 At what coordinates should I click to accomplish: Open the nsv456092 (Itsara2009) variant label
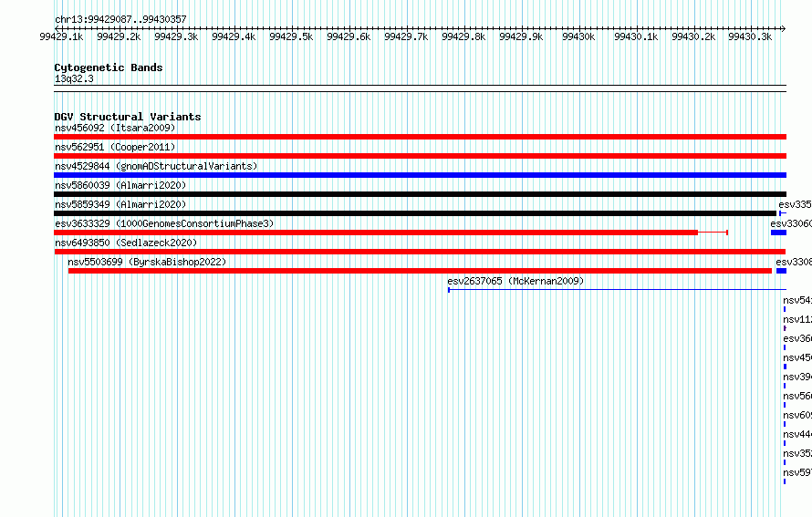coord(115,128)
